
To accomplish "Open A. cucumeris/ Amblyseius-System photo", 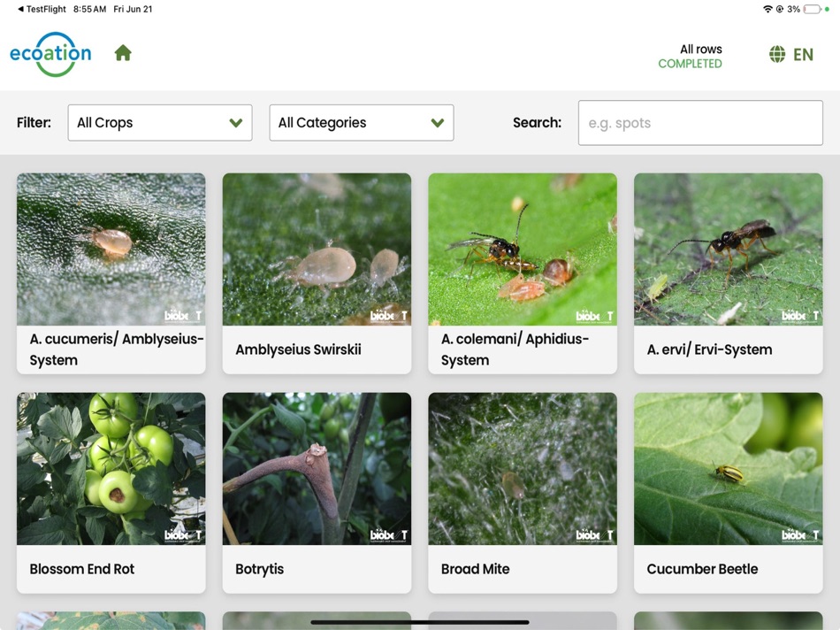I will pos(111,250).
